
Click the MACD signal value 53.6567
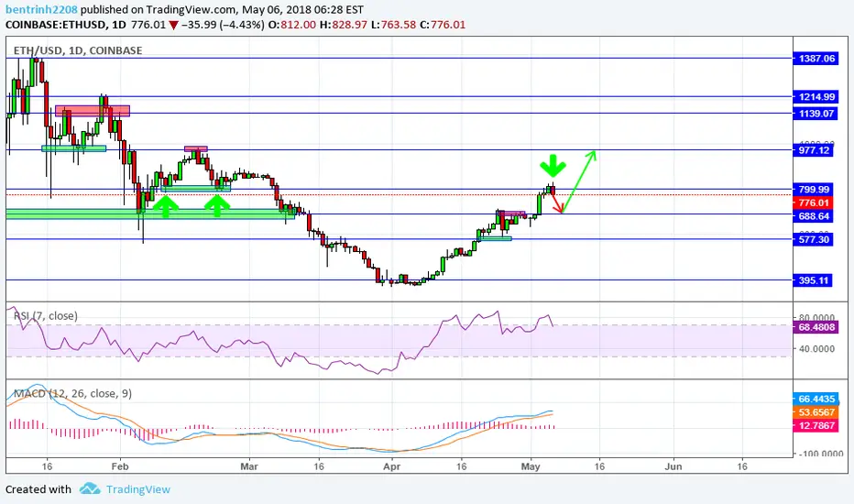coord(816,412)
